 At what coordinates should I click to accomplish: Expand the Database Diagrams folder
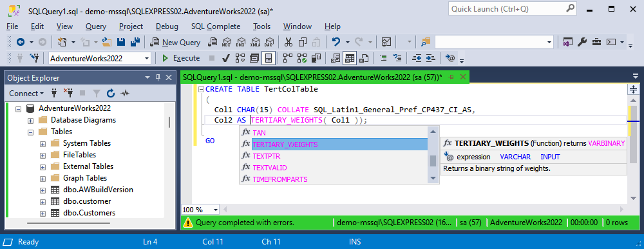point(30,121)
